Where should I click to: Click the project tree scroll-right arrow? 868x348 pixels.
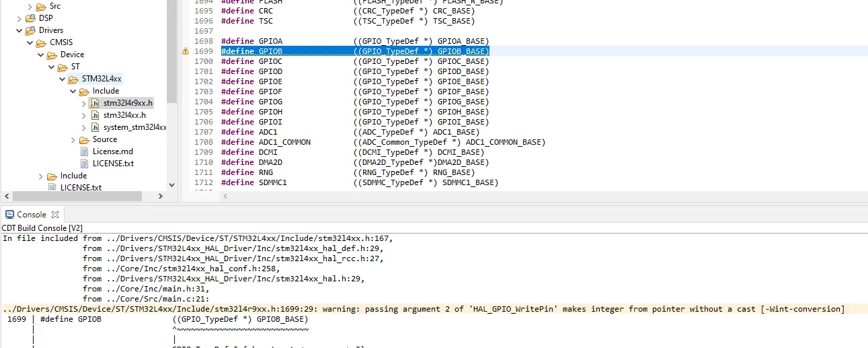coord(161,196)
